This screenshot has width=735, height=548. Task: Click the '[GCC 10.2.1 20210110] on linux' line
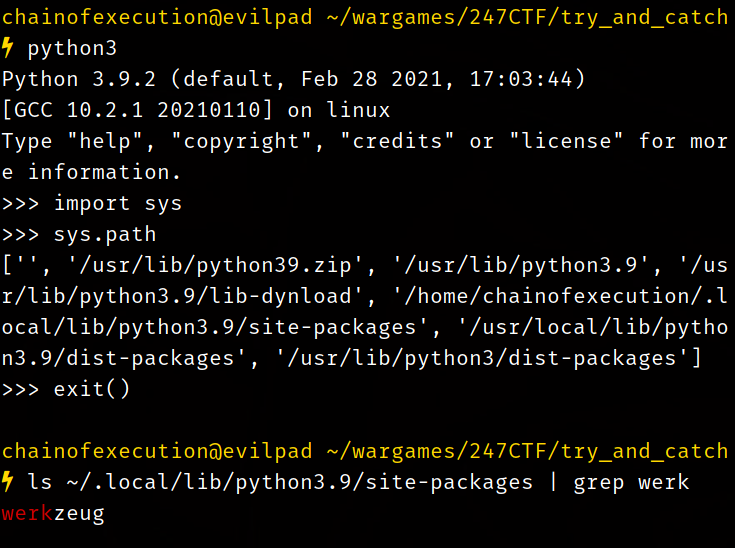(x=196, y=110)
